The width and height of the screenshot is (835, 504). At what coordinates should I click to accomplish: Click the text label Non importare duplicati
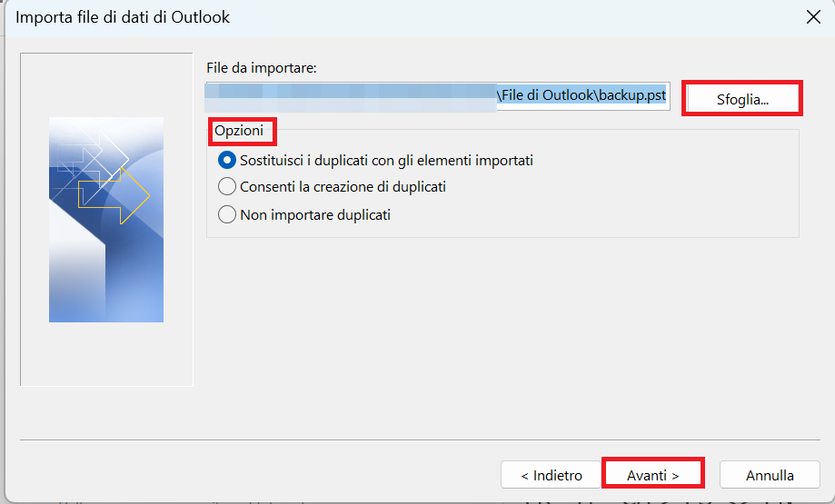coord(315,215)
